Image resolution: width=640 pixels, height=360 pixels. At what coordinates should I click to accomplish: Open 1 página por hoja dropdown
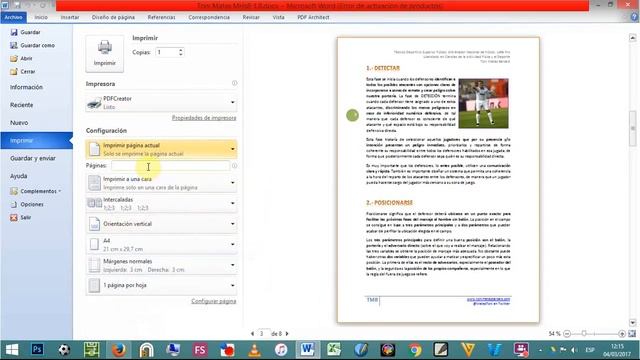161,285
